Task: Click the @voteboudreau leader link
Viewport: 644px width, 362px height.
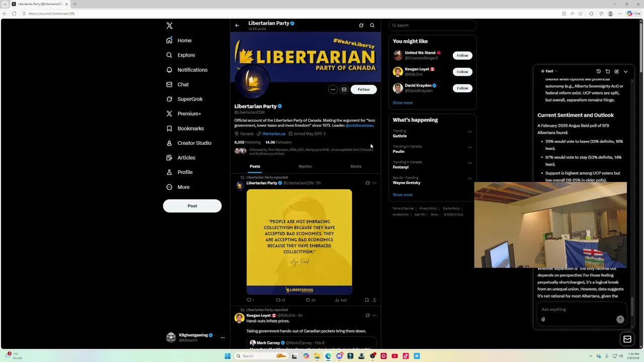Action: click(360, 126)
